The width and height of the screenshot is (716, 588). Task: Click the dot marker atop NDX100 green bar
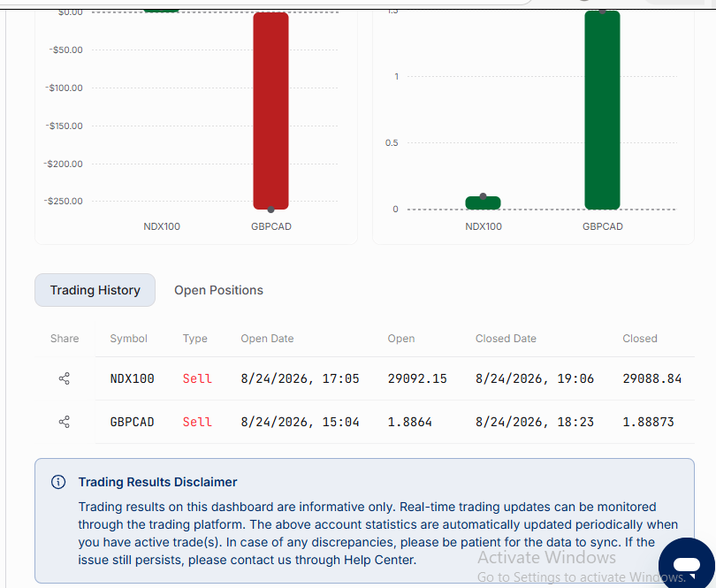click(x=484, y=196)
